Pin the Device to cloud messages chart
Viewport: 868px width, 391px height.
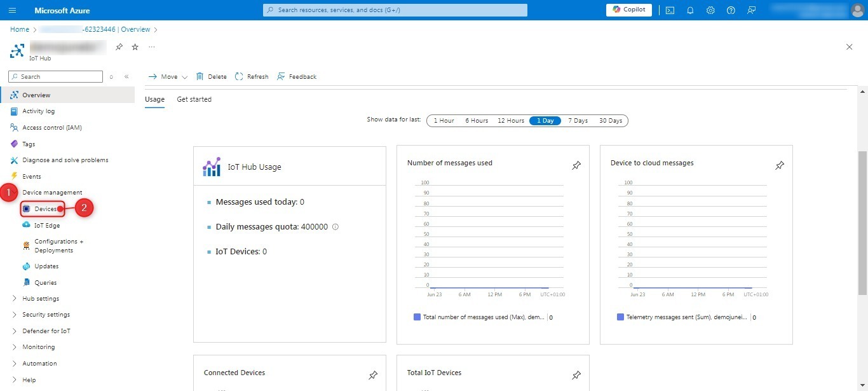pyautogui.click(x=780, y=165)
